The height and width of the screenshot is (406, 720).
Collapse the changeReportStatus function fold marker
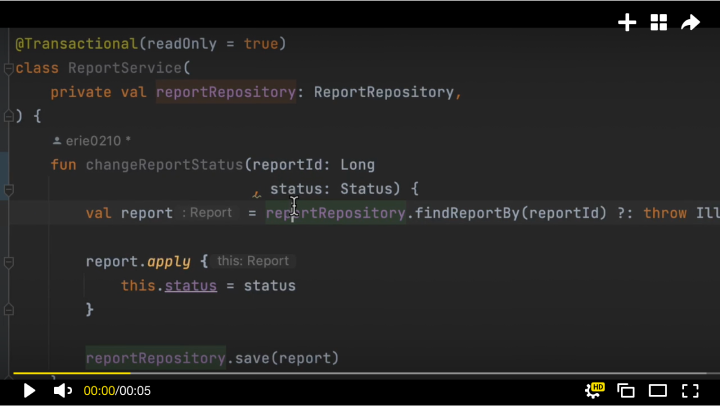tap(8, 189)
